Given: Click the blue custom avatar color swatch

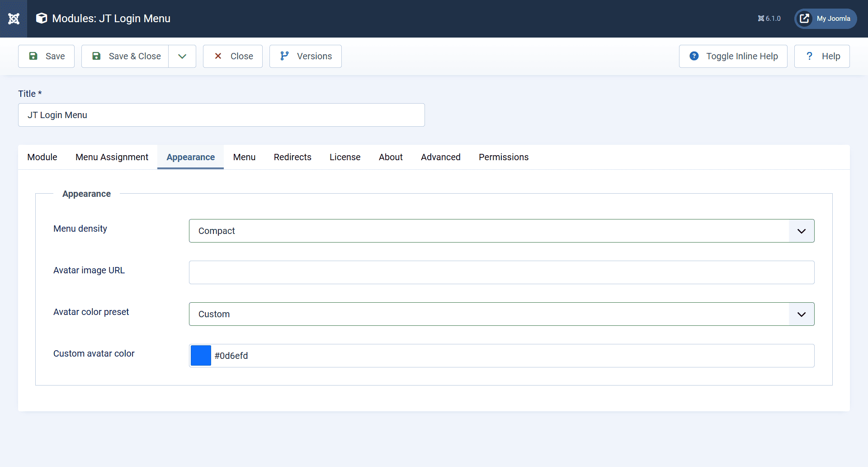Looking at the screenshot, I should coord(201,356).
